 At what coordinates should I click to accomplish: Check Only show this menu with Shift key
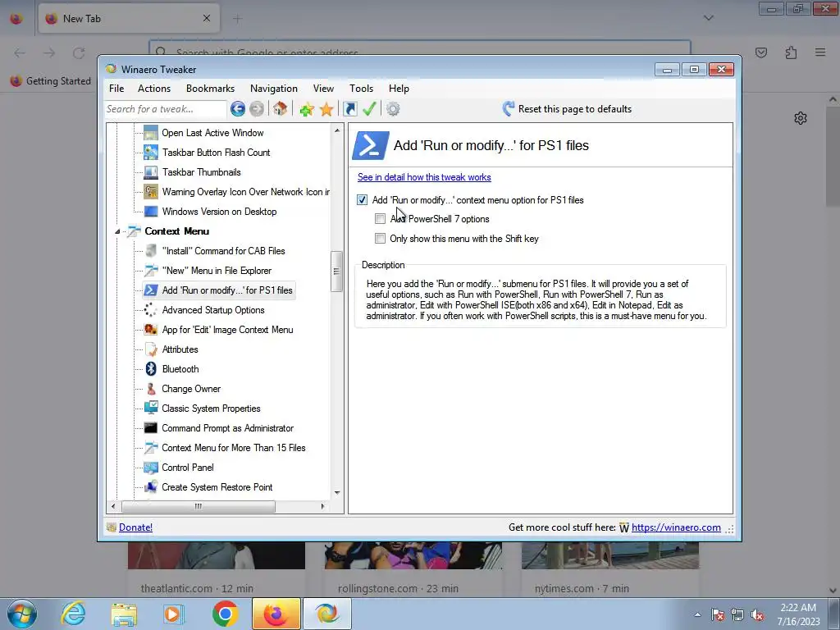coord(380,239)
